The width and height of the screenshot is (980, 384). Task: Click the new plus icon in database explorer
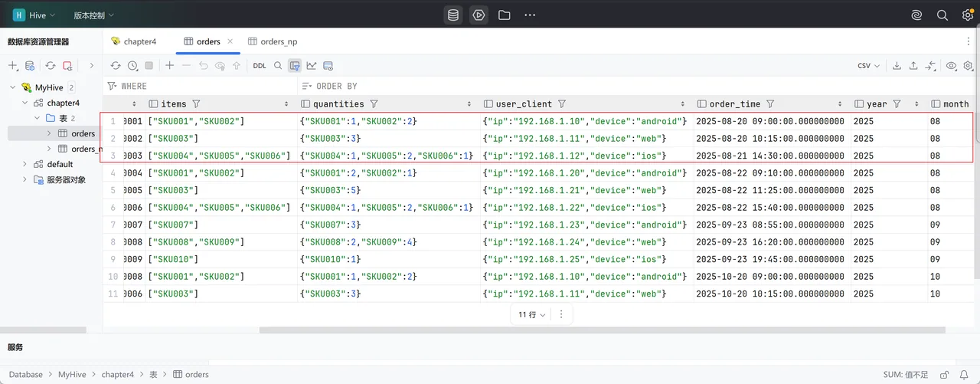[x=13, y=66]
